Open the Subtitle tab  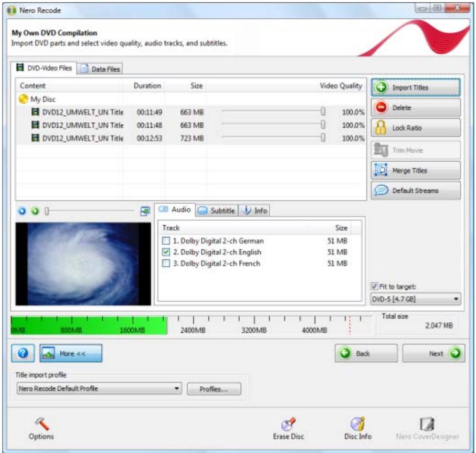point(217,210)
